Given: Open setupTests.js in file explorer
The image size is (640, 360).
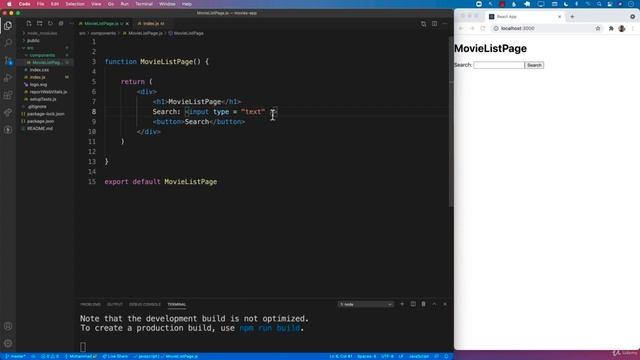Looking at the screenshot, I should (x=43, y=99).
